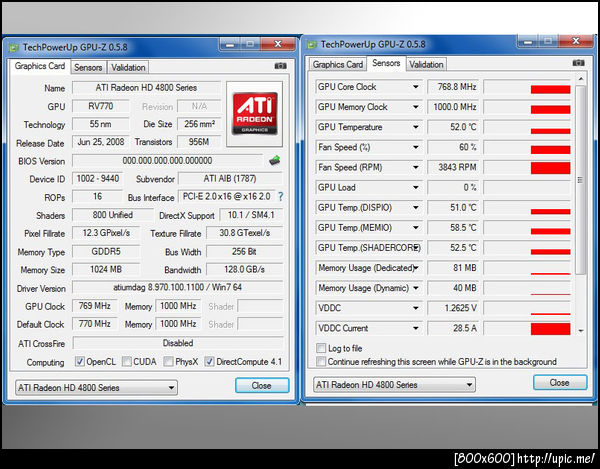Minimize the left GPU-Z window

pyautogui.click(x=230, y=44)
